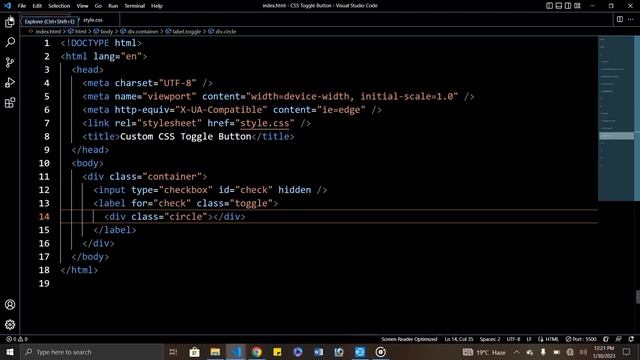Viewport: 640px width, 360px height.
Task: Split the editor to the right
Action: (620, 19)
